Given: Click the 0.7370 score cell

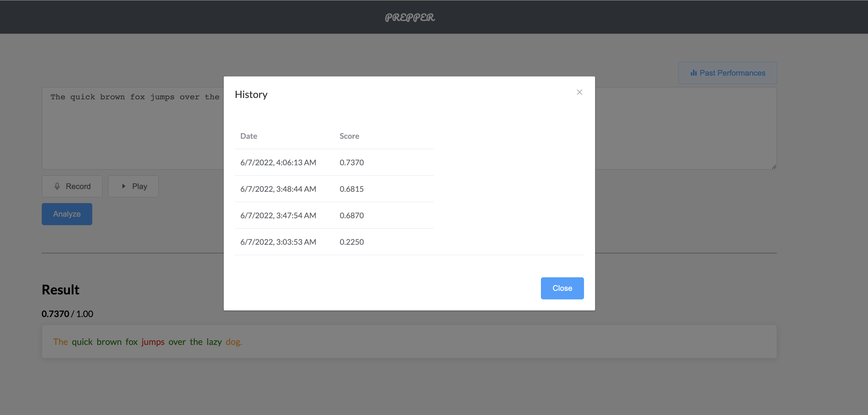Looking at the screenshot, I should tap(351, 163).
